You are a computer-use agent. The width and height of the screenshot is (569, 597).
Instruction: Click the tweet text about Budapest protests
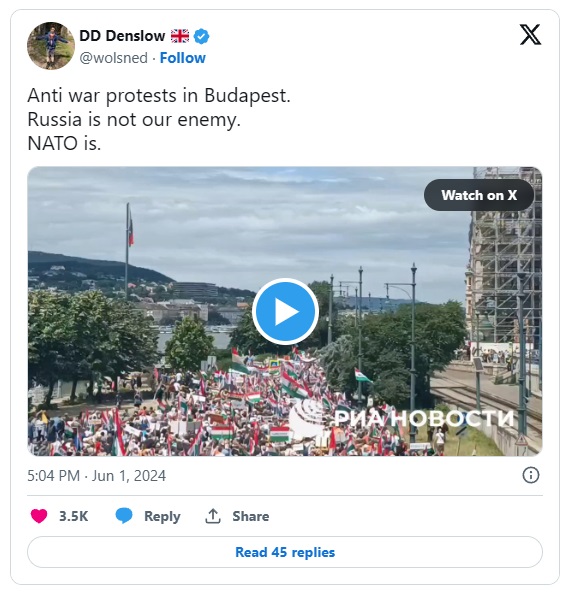(x=159, y=119)
